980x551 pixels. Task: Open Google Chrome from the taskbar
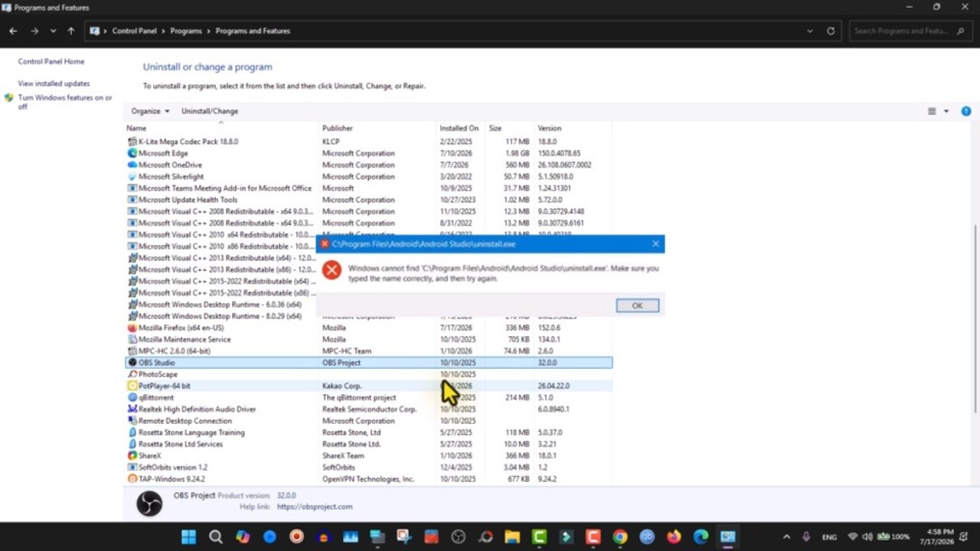pyautogui.click(x=620, y=537)
